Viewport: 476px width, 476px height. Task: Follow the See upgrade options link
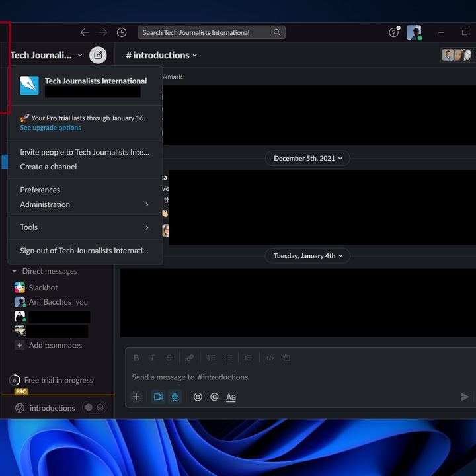coord(50,128)
